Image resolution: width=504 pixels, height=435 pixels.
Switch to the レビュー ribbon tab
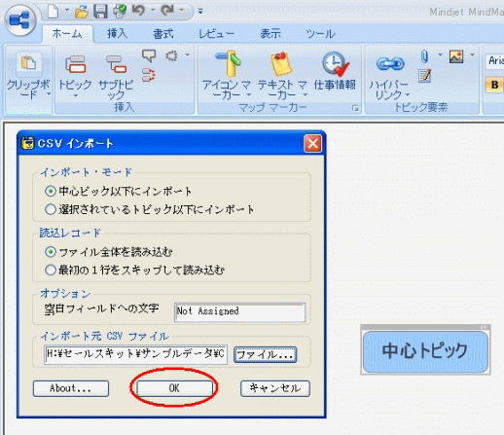(x=216, y=34)
